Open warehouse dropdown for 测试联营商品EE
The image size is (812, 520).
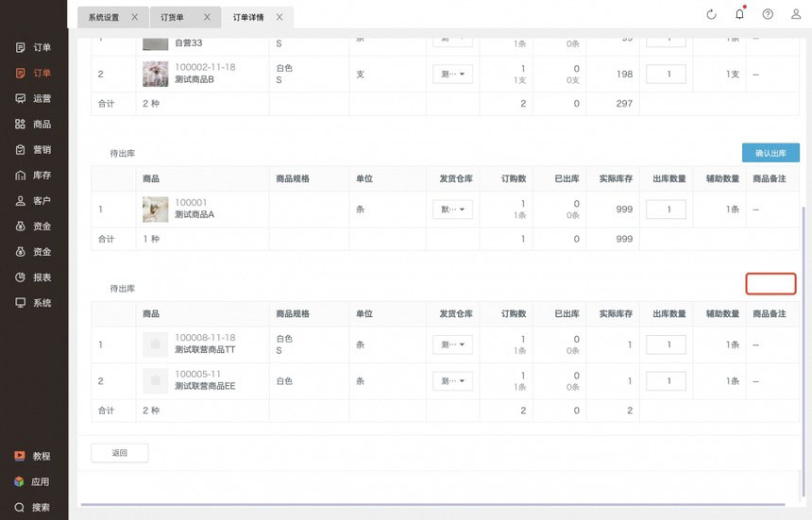click(453, 381)
